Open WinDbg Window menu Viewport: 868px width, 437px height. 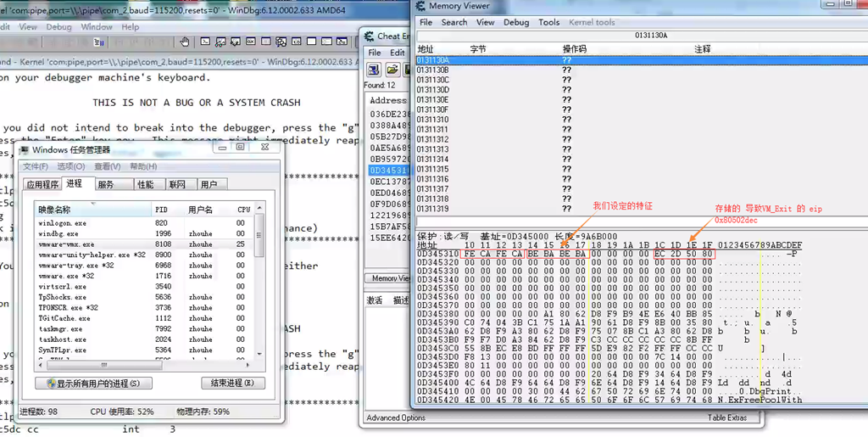tap(97, 26)
